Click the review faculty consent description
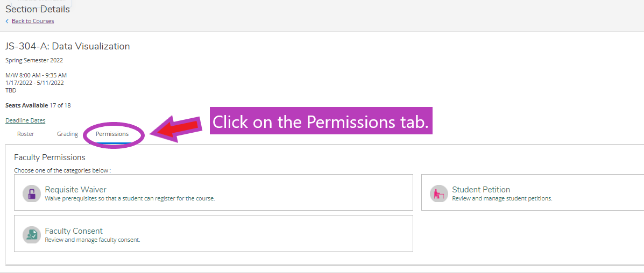 pyautogui.click(x=93, y=240)
